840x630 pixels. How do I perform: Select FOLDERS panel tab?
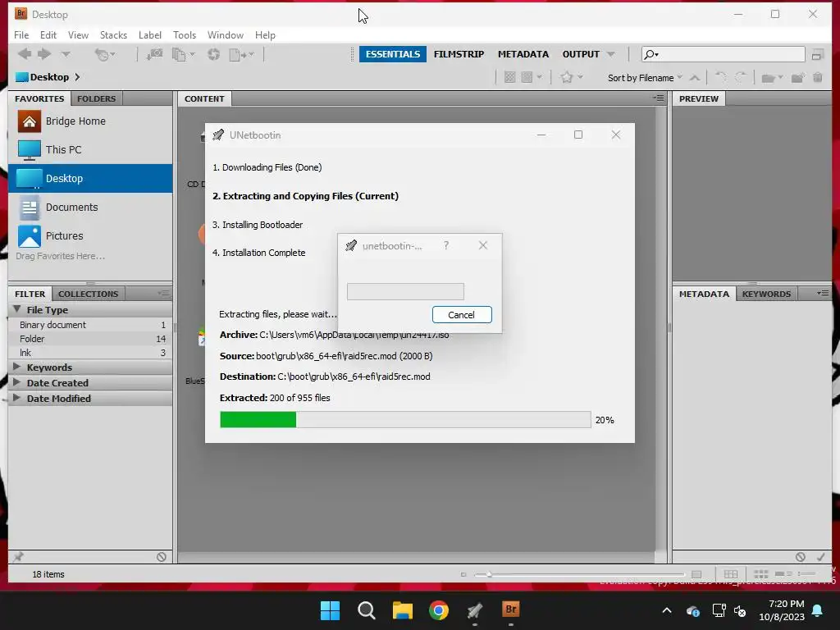(x=97, y=98)
